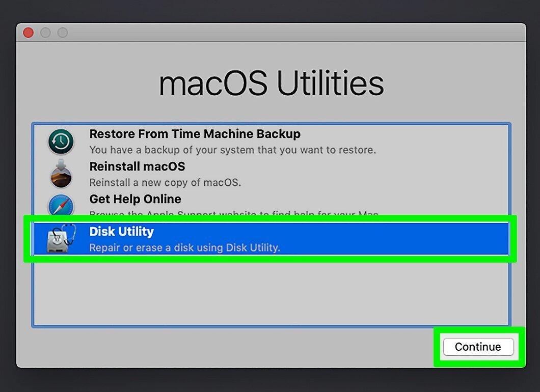Screen dimensions: 540x392
Task: Click 'Repair or erase a disk' description
Action: click(x=184, y=247)
